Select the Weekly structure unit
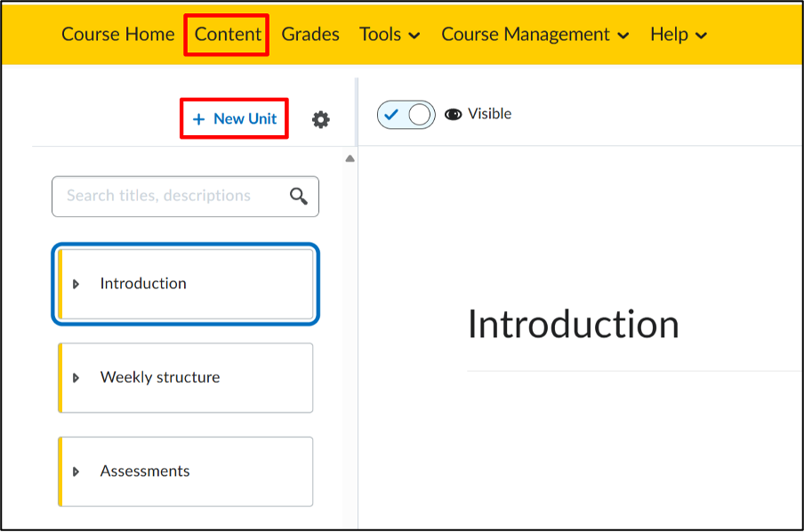 click(x=186, y=377)
